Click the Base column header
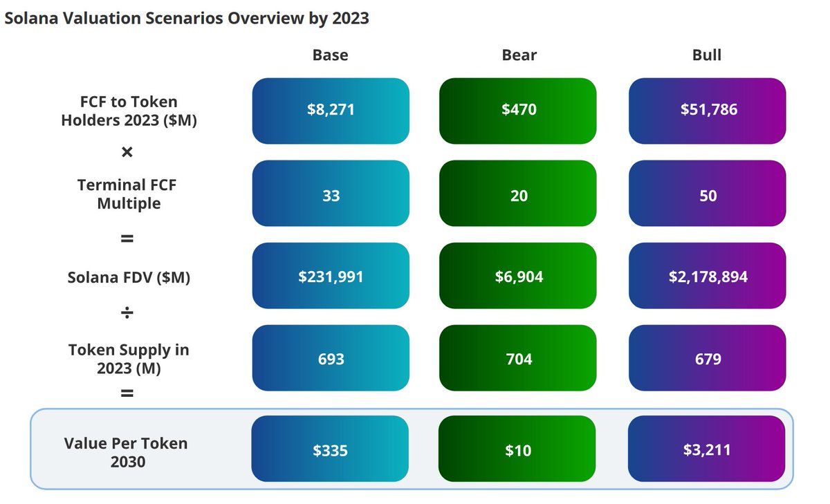The width and height of the screenshot is (830, 504). 330,55
